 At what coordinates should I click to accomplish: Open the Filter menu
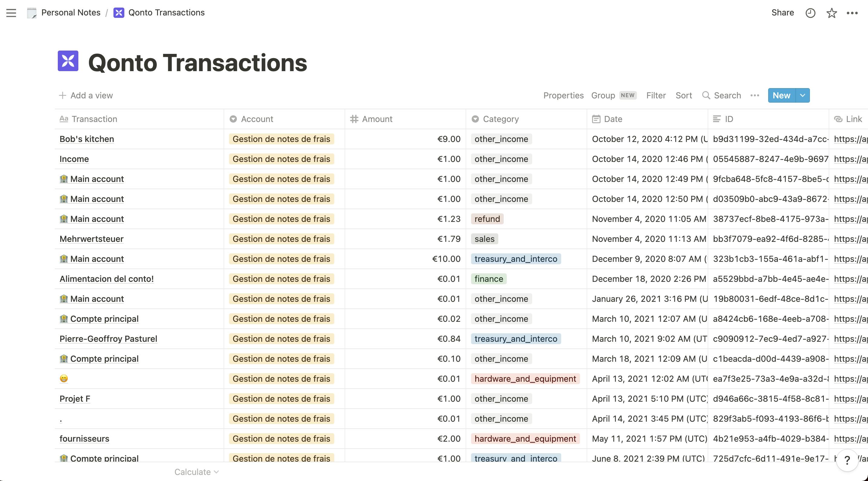(656, 95)
